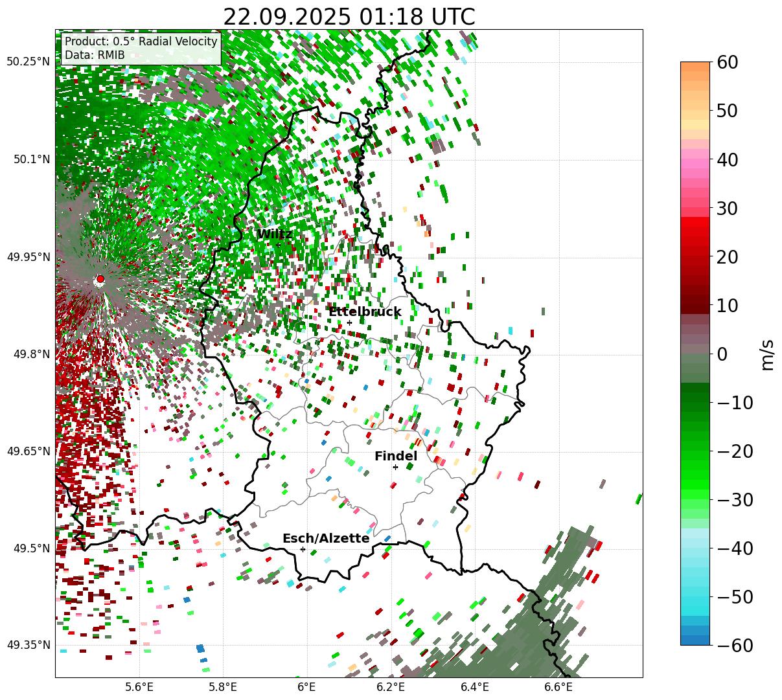The image size is (782, 700).
Task: Click the 5.6°E longitude tick label
Action: (140, 688)
